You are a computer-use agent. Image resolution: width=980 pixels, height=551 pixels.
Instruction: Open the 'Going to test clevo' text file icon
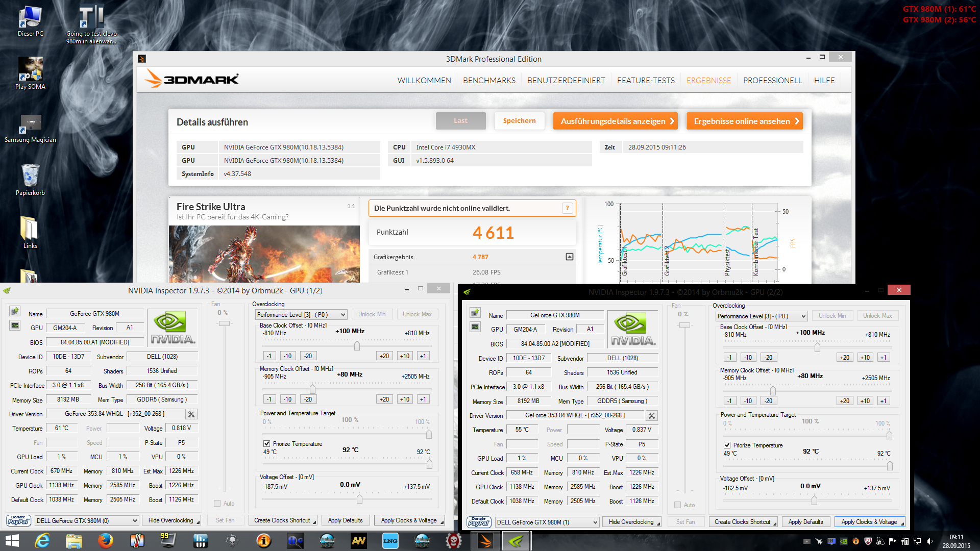91,24
